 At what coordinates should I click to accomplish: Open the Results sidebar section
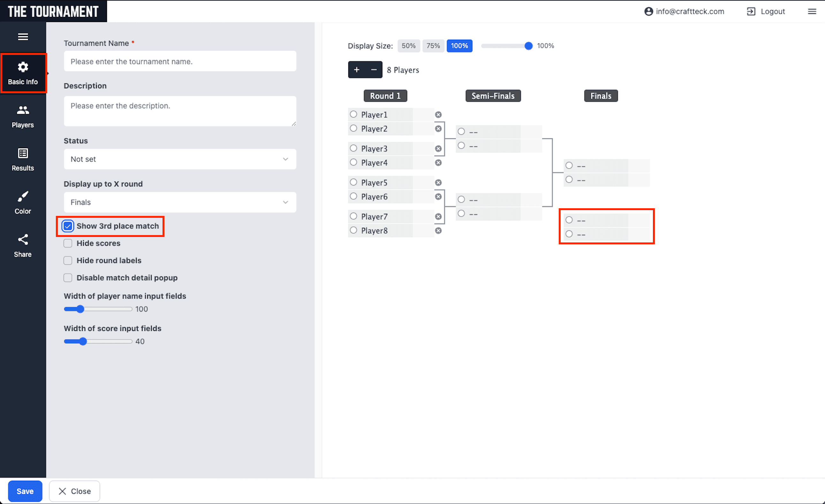pyautogui.click(x=23, y=159)
